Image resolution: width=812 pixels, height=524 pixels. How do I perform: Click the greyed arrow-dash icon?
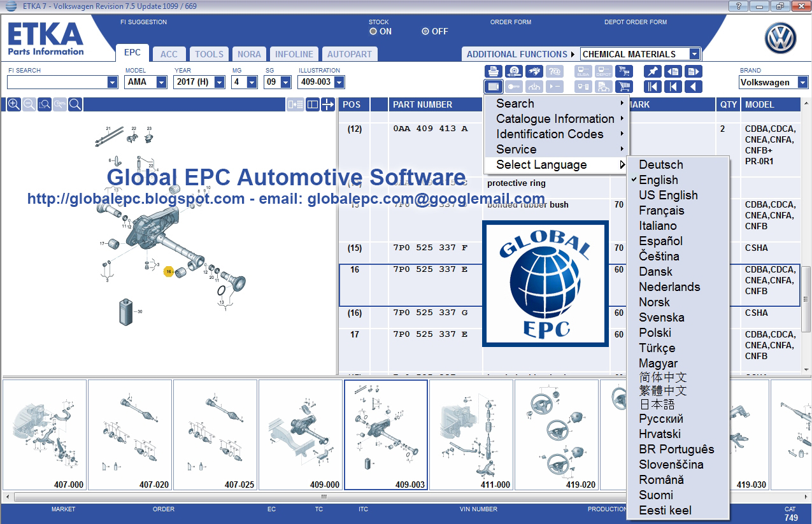click(555, 87)
